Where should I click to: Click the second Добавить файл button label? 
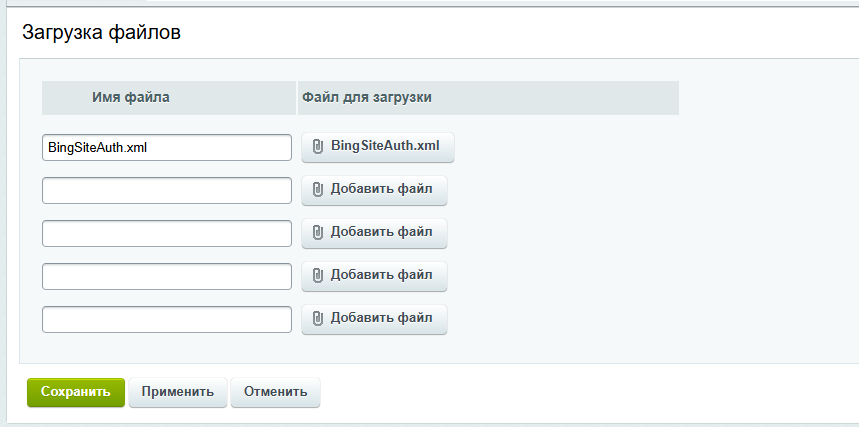pyautogui.click(x=381, y=232)
